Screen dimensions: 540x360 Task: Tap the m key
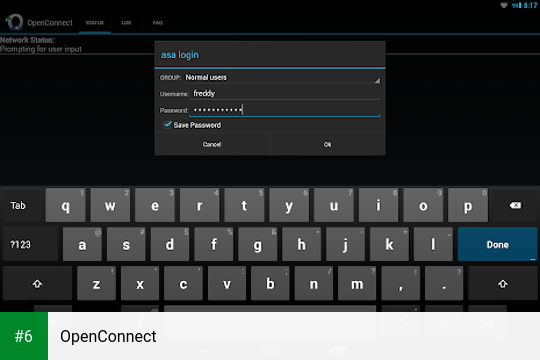point(357,284)
